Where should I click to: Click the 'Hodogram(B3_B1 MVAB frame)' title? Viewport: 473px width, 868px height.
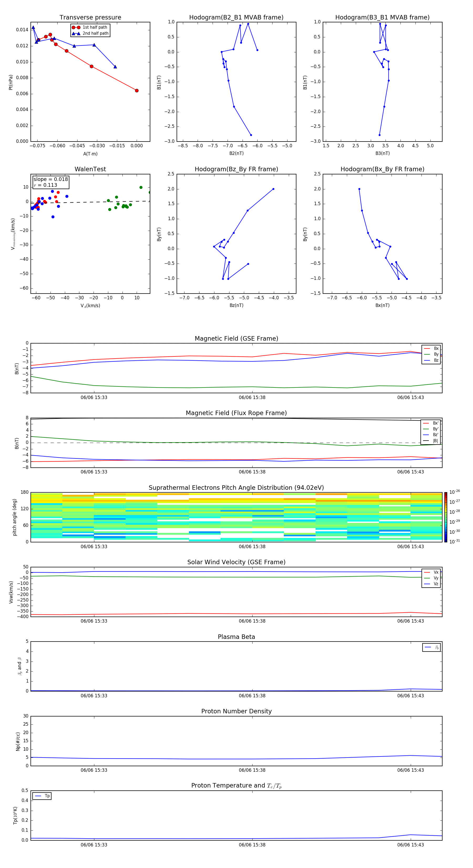[x=382, y=17]
